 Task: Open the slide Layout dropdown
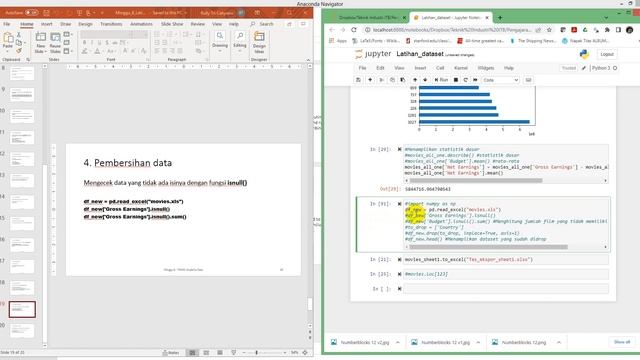coord(68,35)
